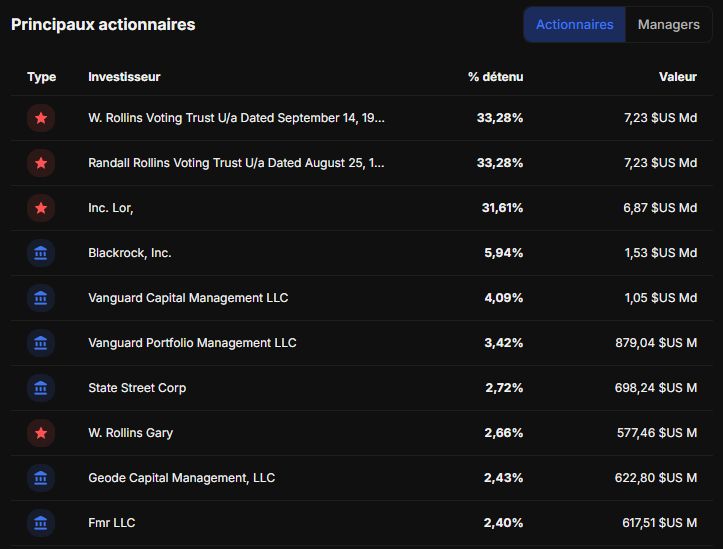Viewport: 723px width, 549px height.
Task: Click institution icon for Geode Capital Management
Action: 41,478
